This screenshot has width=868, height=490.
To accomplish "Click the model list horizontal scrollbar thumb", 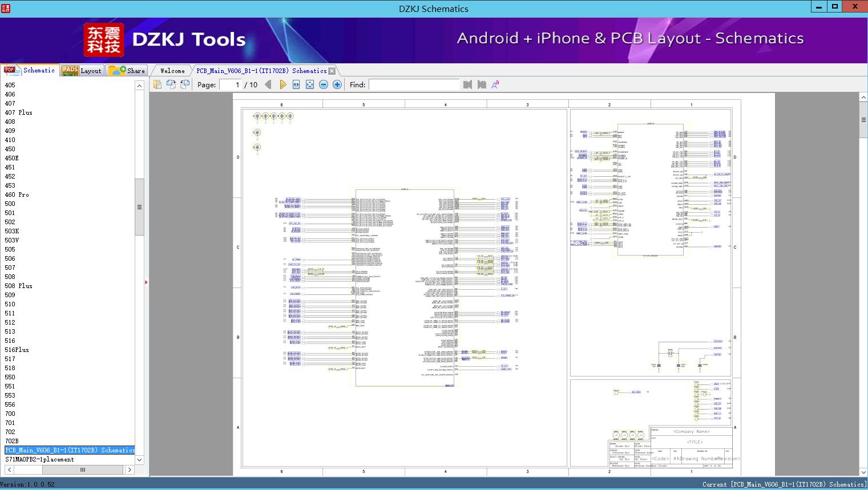I will click(x=82, y=469).
